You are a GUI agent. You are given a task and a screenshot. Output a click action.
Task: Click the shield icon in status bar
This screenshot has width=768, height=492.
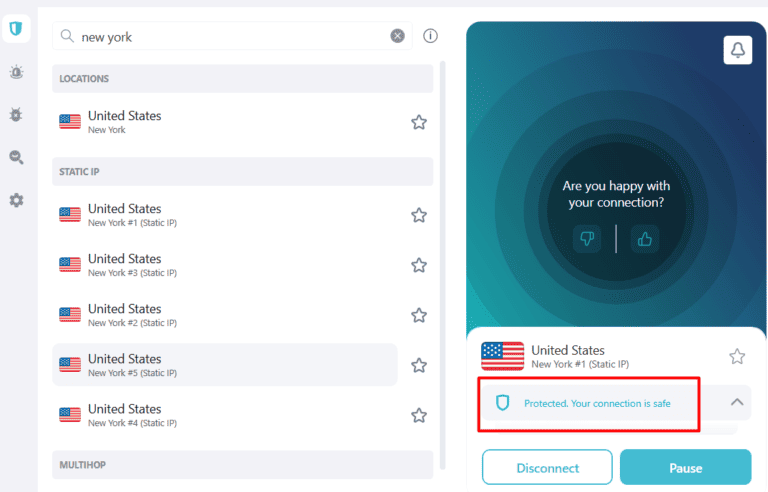pos(503,403)
